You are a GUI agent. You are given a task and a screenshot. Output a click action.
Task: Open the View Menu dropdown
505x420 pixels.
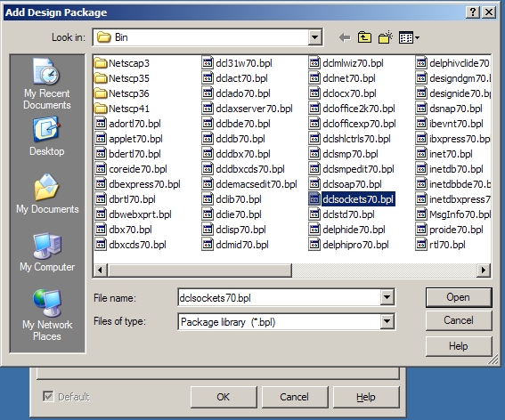[409, 37]
